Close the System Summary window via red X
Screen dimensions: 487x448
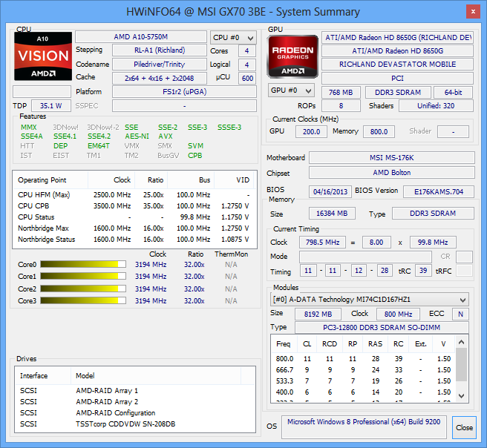(473, 12)
